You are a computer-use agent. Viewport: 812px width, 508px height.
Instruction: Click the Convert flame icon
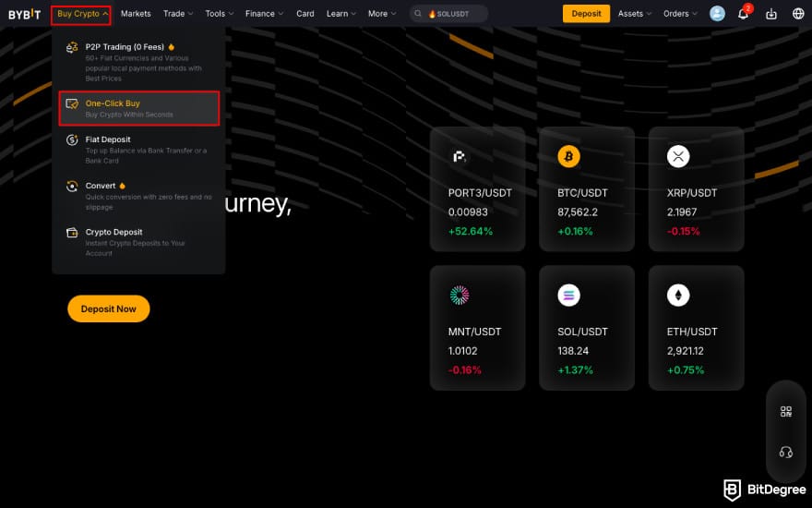122,186
